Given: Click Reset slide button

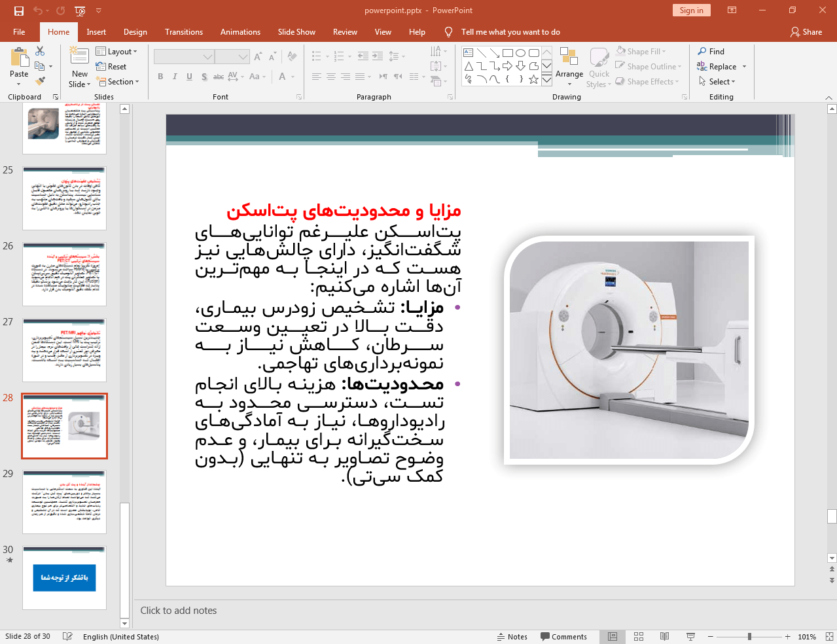Looking at the screenshot, I should (111, 66).
